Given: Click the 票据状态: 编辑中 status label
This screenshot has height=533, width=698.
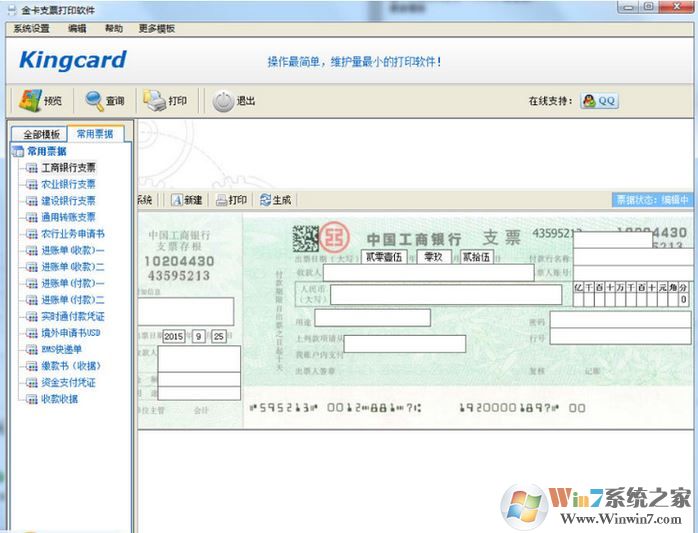Looking at the screenshot, I should click(652, 200).
